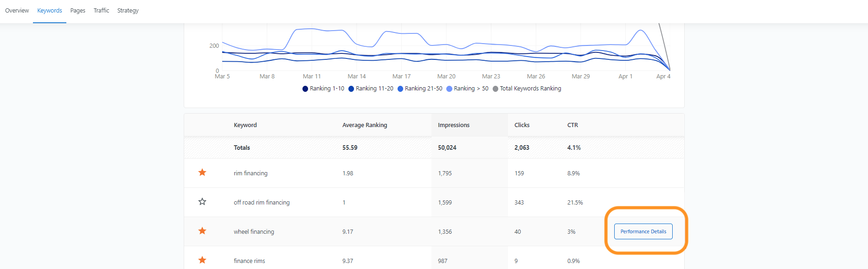Click clicks value 40 for wheel financing
Image resolution: width=868 pixels, height=269 pixels.
click(518, 232)
